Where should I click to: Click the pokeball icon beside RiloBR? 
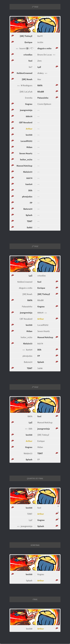[57, 91]
